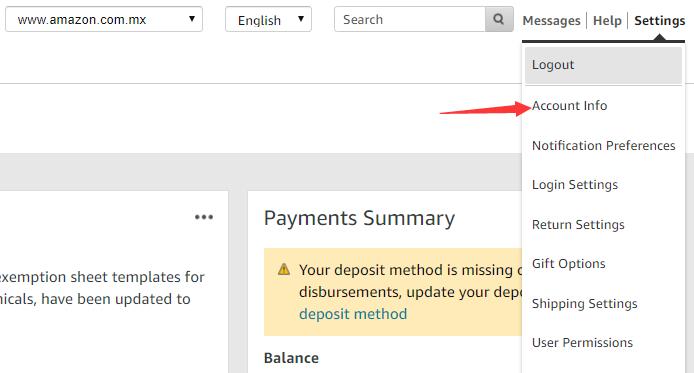
Task: Open Messages in the top bar
Action: [551, 20]
